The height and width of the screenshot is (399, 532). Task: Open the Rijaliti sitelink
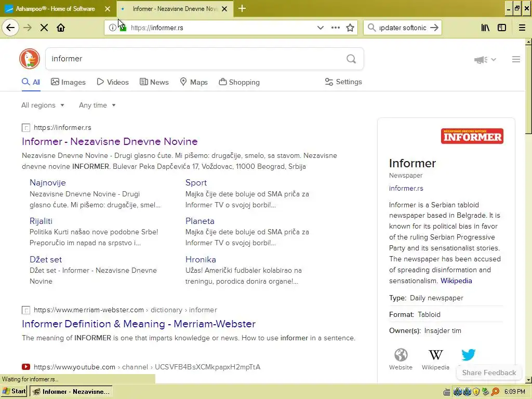click(x=41, y=221)
